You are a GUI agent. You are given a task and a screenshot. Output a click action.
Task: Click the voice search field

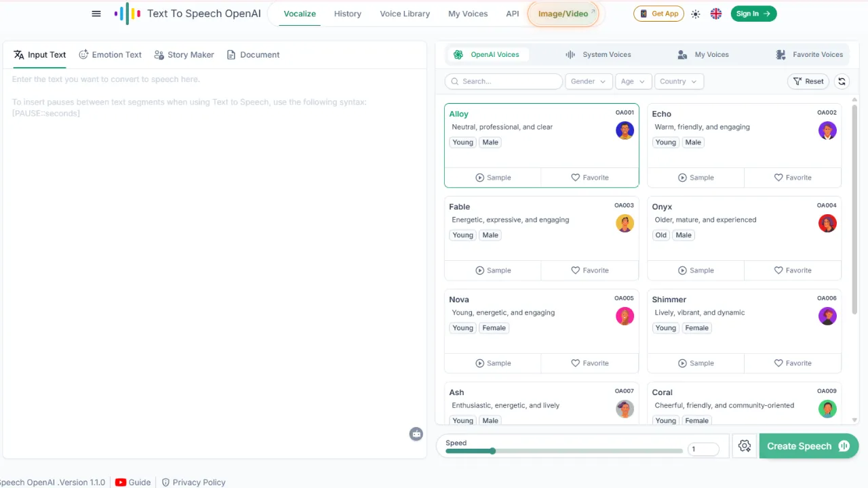pos(503,81)
